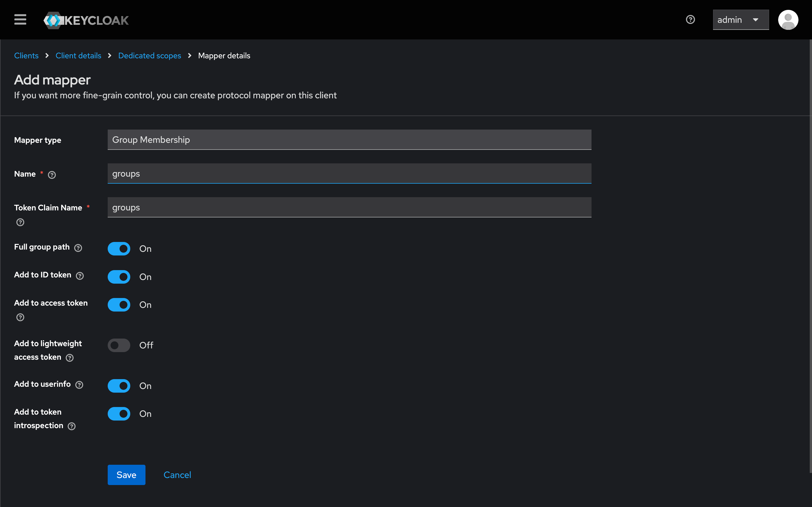Disable the Full group path toggle
This screenshot has width=812, height=507.
point(119,248)
